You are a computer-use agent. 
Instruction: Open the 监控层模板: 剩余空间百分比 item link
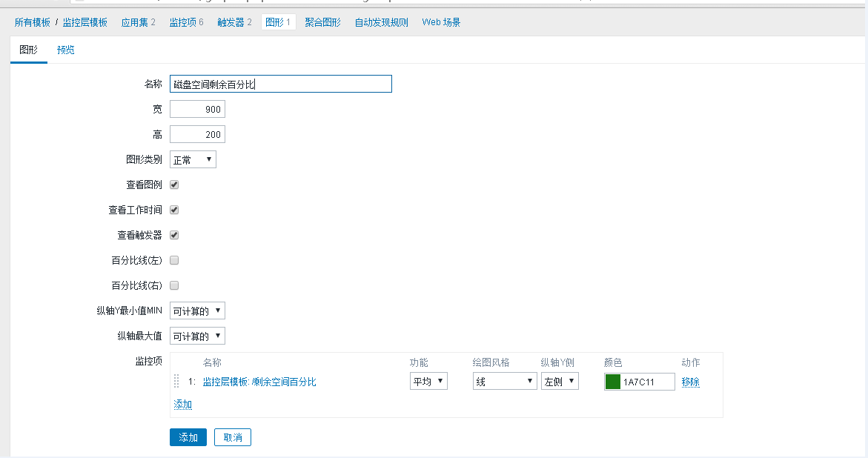[x=259, y=382]
